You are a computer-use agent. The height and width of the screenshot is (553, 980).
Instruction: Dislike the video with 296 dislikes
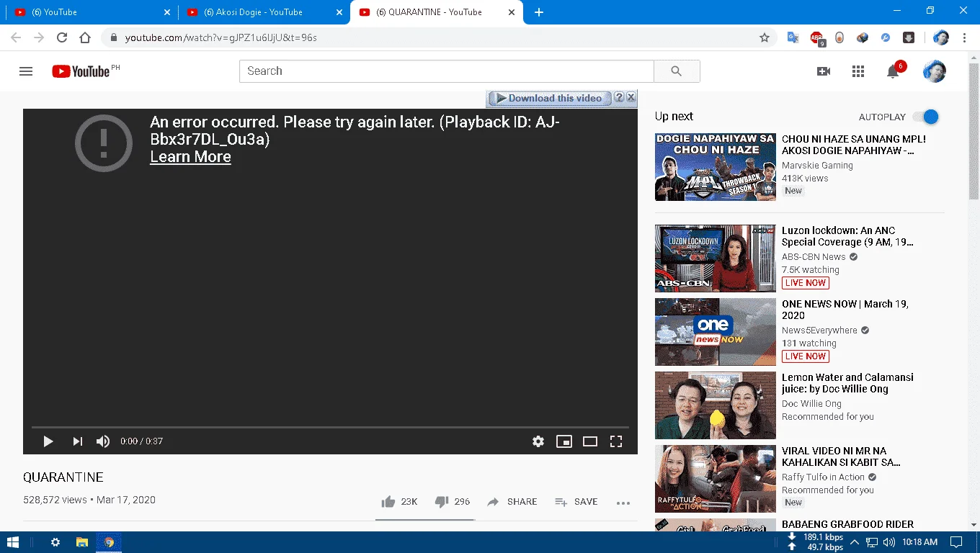click(x=453, y=502)
